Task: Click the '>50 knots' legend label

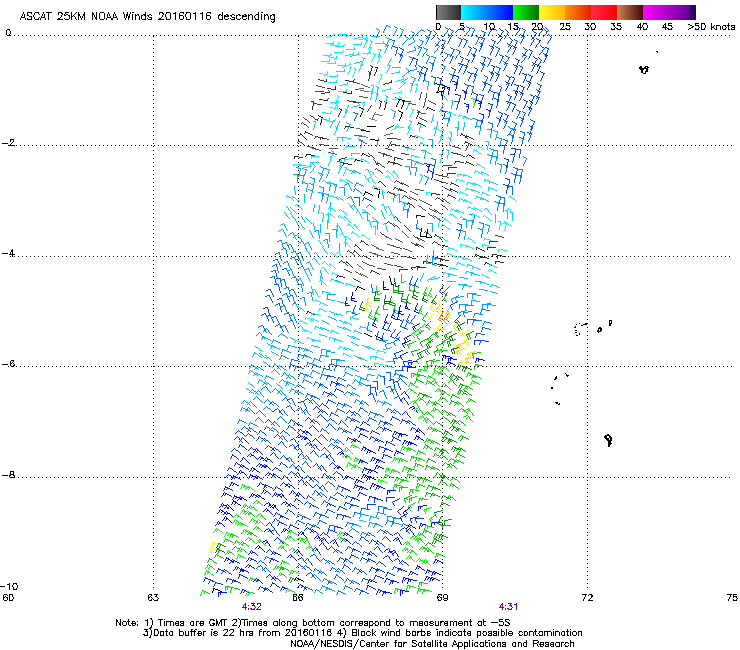Action: pos(711,26)
